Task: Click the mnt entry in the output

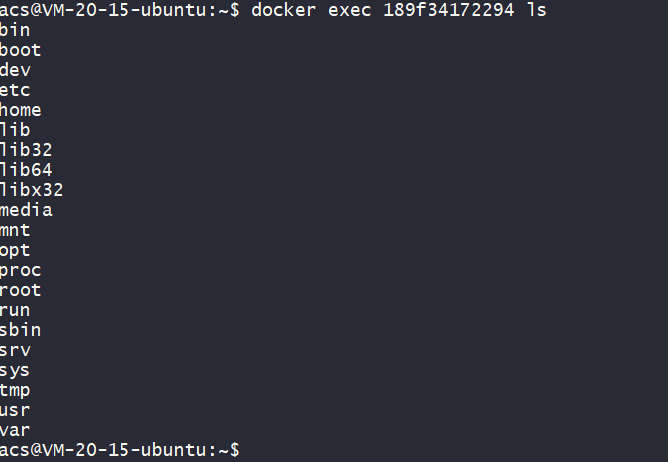Action: tap(15, 230)
